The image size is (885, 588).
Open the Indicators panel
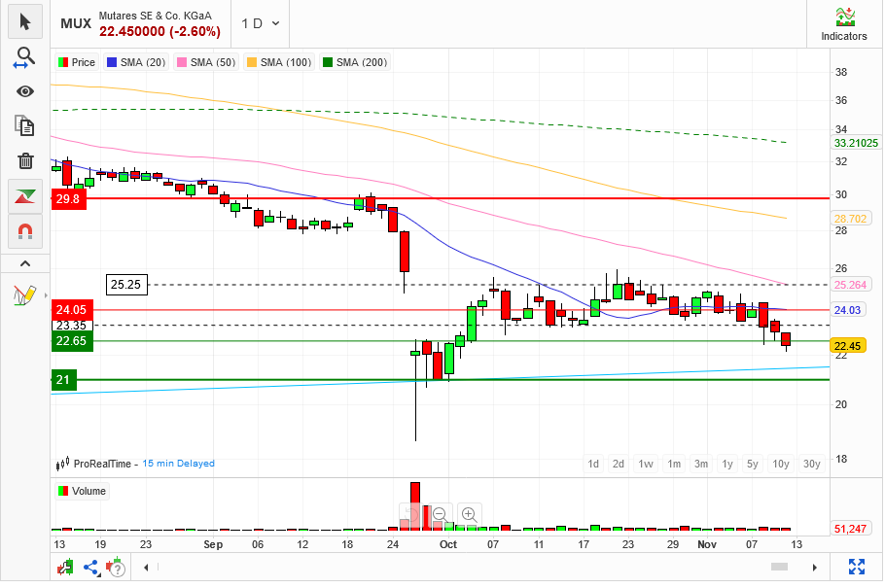[844, 24]
